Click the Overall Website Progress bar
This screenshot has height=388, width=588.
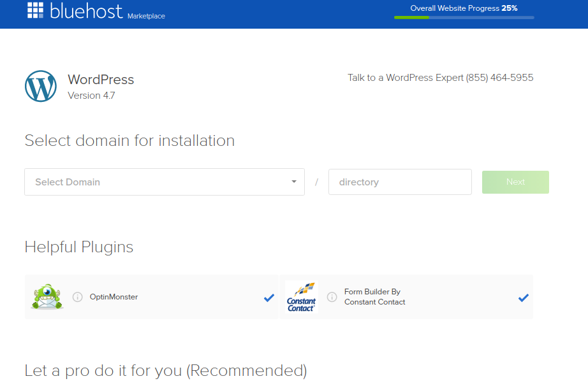[464, 18]
